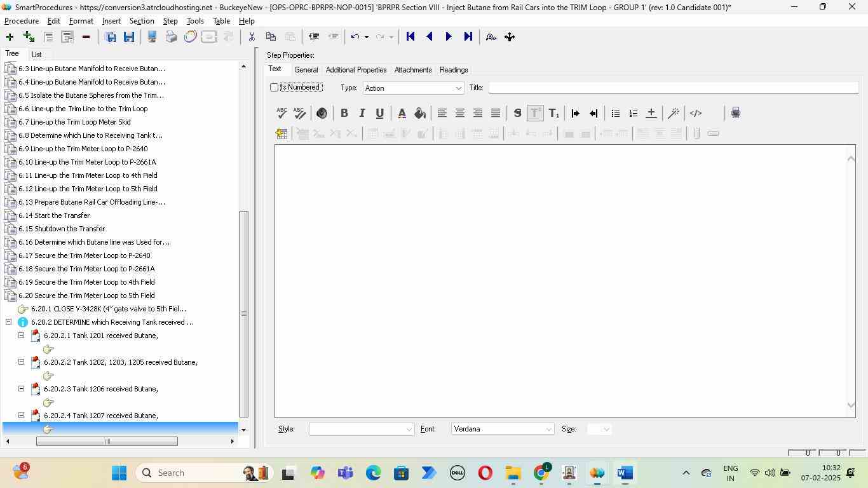This screenshot has height=488, width=868.
Task: Open Google Chrome from the taskbar
Action: pos(541,473)
